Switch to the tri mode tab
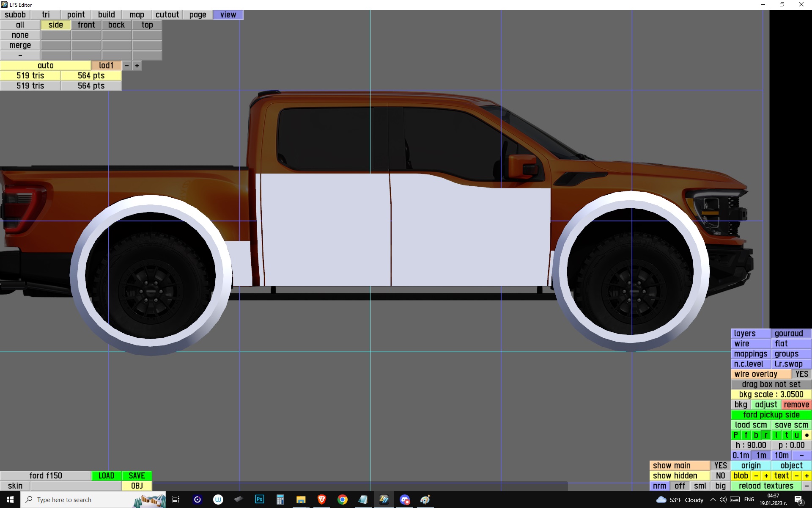 46,15
